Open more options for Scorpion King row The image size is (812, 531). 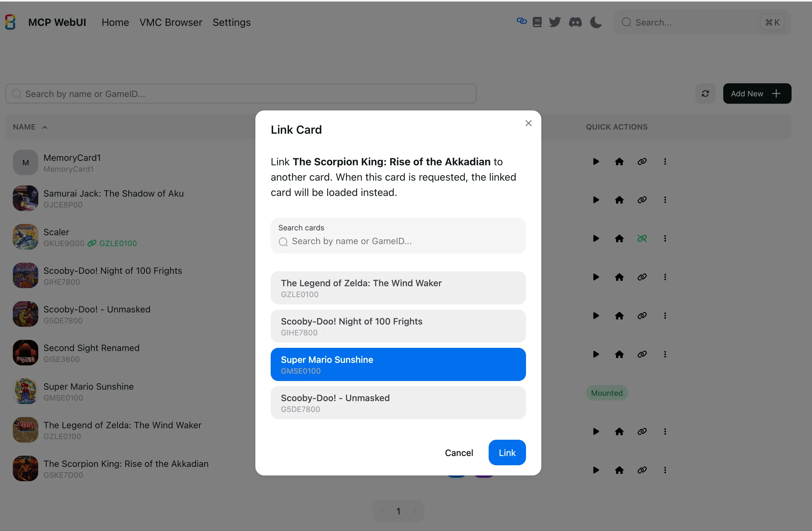point(665,470)
